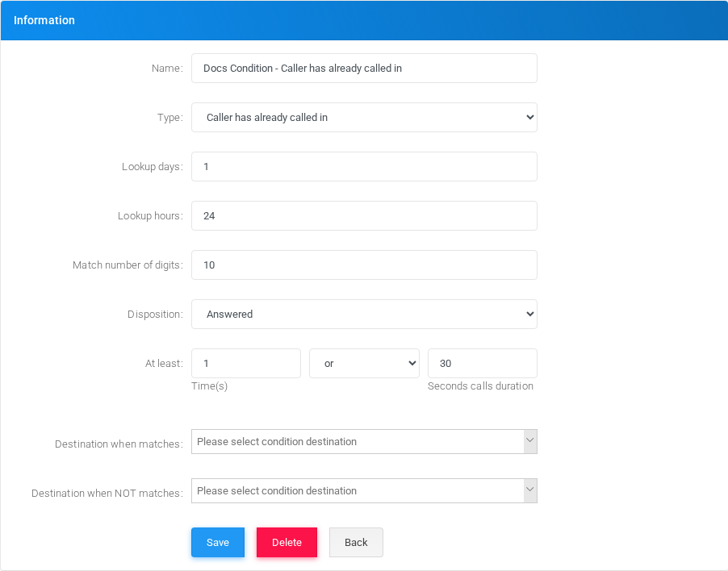Click the Seconds calls duration field

point(483,363)
